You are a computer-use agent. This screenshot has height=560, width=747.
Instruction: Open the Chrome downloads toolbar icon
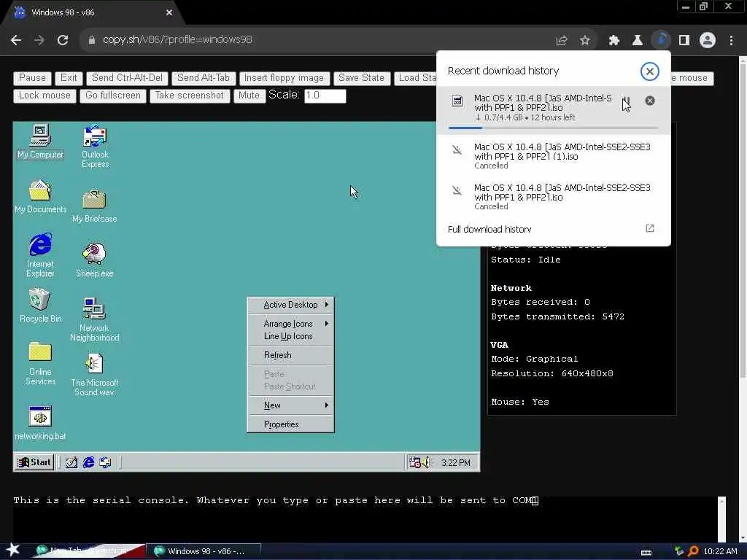[x=661, y=40]
